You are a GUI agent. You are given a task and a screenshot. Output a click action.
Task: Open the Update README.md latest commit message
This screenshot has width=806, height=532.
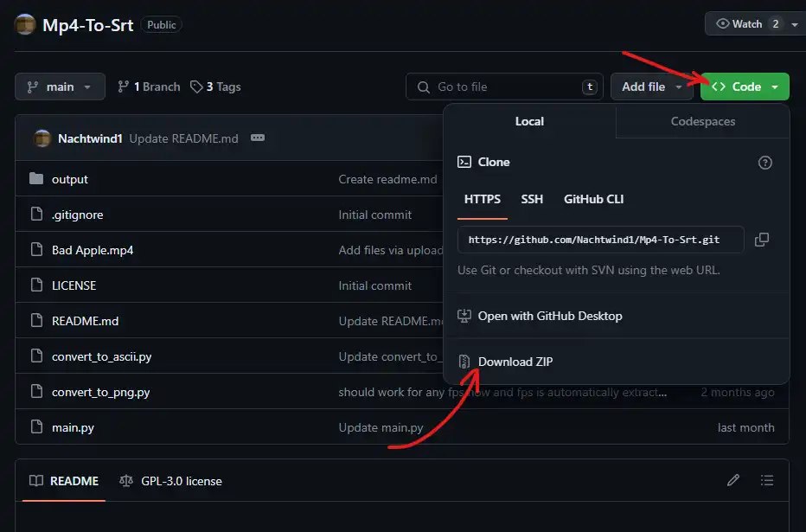click(x=183, y=138)
